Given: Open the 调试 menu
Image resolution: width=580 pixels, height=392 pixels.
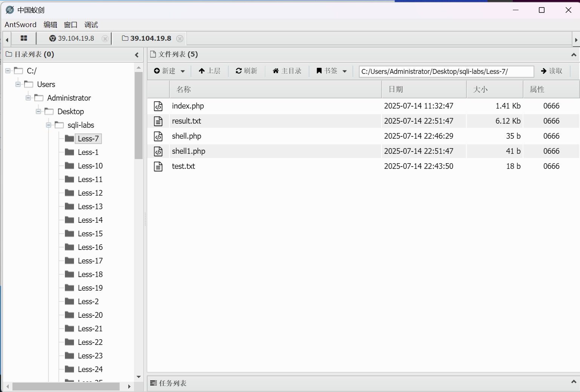Looking at the screenshot, I should click(91, 24).
